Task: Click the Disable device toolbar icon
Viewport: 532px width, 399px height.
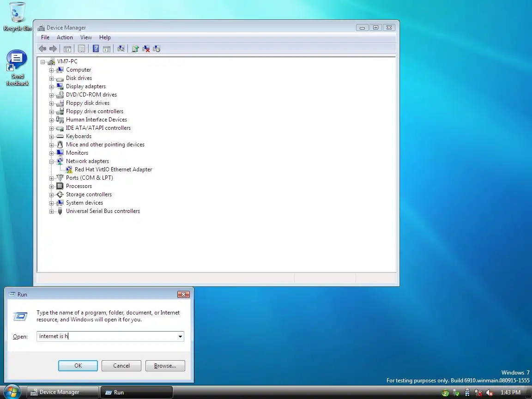Action: tap(157, 49)
